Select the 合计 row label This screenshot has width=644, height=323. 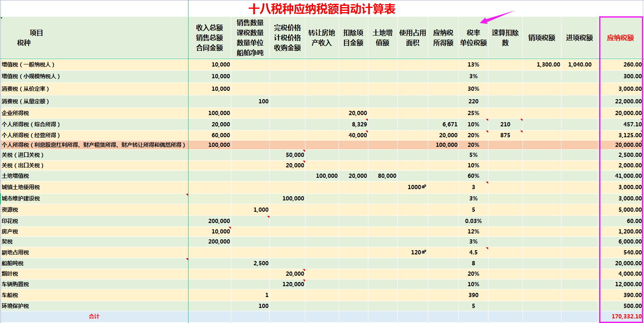[x=94, y=316]
